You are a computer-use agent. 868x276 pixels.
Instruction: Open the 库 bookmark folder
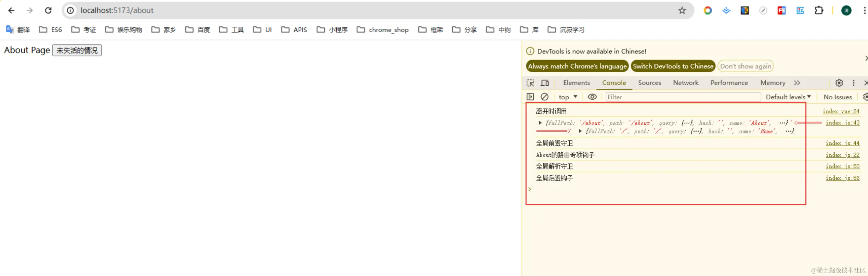pos(529,30)
